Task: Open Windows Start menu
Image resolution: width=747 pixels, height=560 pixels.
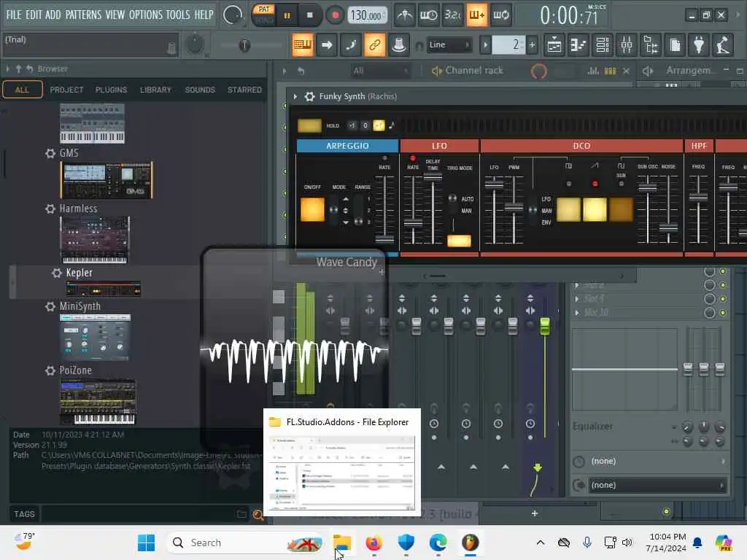Action: [146, 542]
